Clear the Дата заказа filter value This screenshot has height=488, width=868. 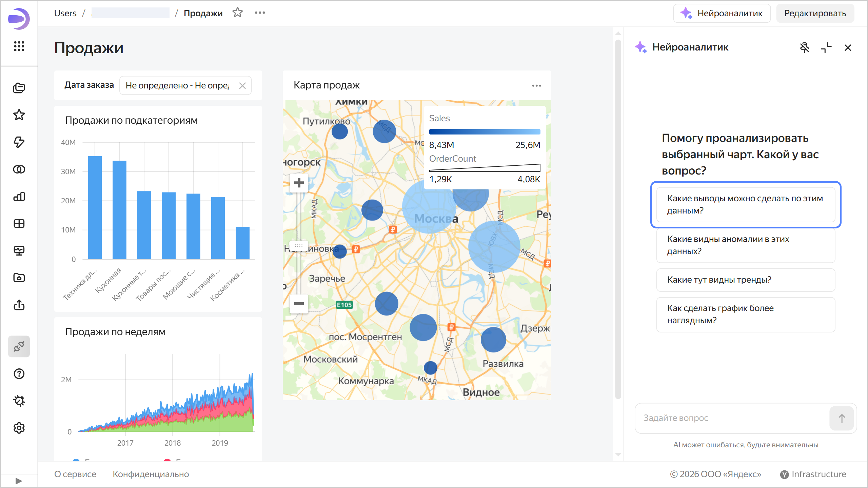242,85
